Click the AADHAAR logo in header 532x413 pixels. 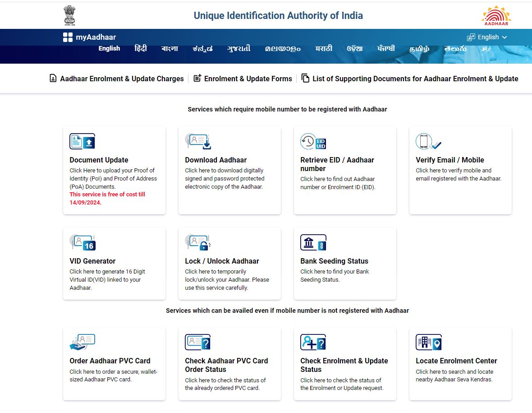point(496,16)
